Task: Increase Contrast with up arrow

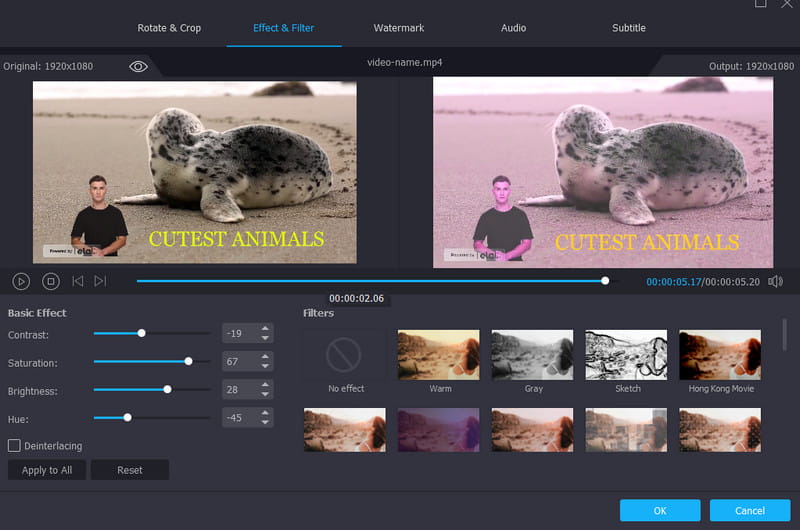Action: 265,329
